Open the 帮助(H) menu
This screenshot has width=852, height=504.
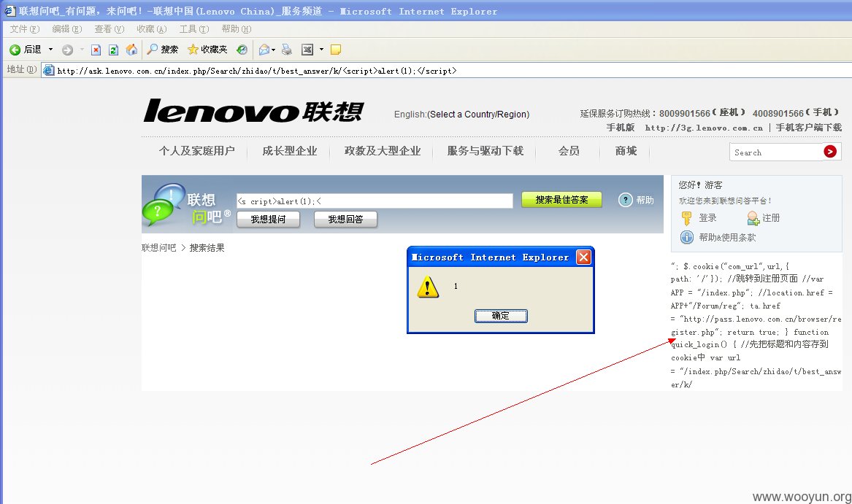click(237, 28)
